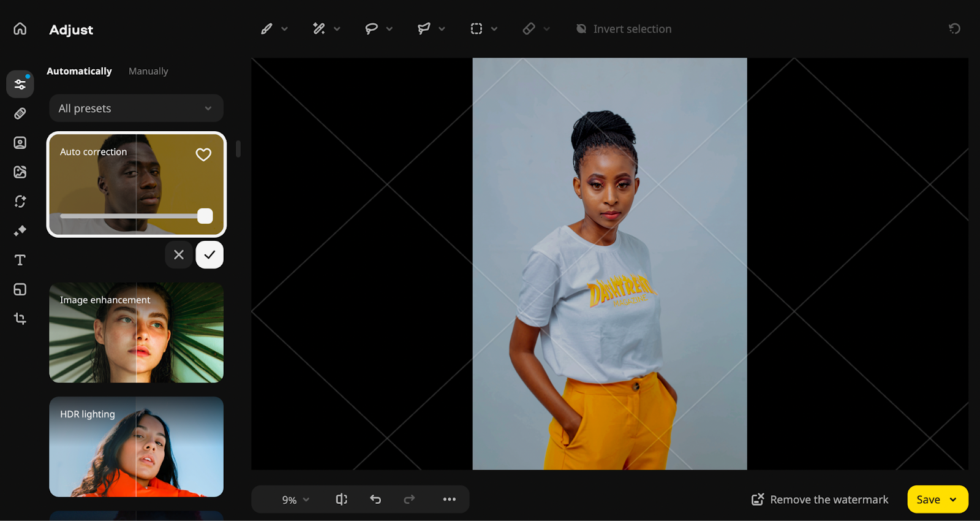Expand Eraser tool options chevron

547,29
